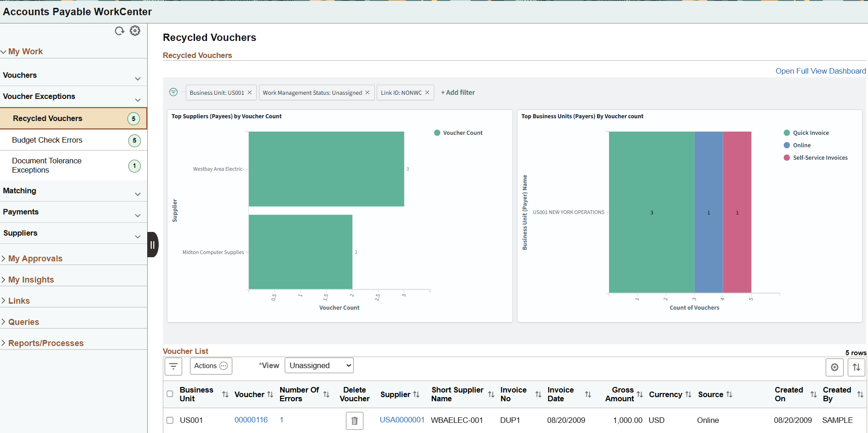Image resolution: width=868 pixels, height=433 pixels.
Task: Toggle Self-Service Invoices legend swatch
Action: coord(787,158)
